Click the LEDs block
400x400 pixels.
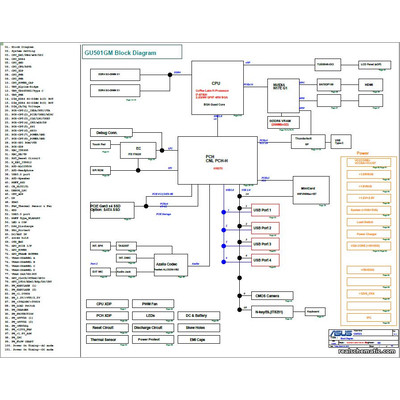point(153,316)
